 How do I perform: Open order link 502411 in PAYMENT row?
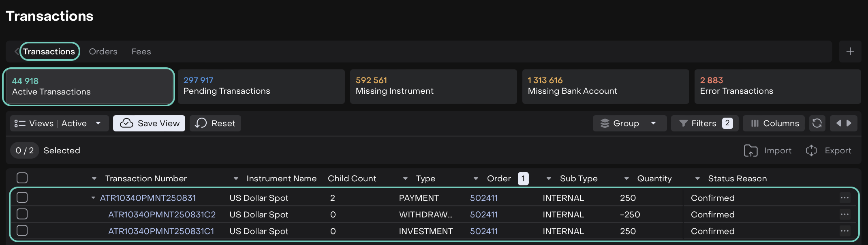pos(483,198)
